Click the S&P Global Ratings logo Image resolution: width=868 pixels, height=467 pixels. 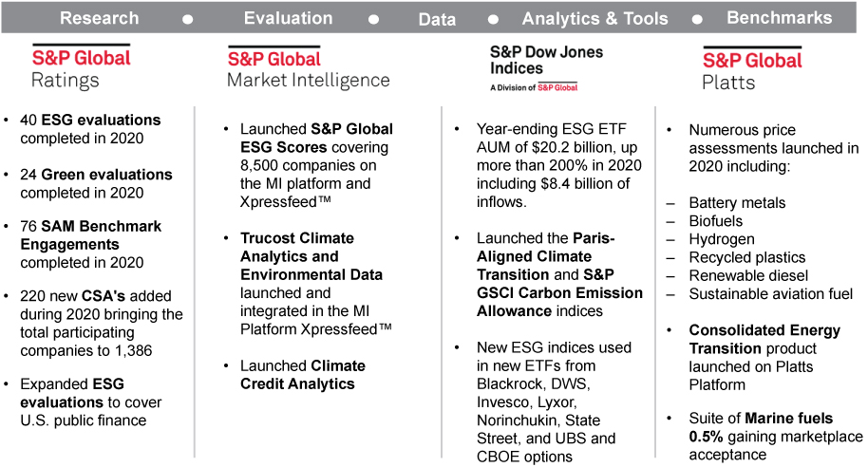[82, 66]
